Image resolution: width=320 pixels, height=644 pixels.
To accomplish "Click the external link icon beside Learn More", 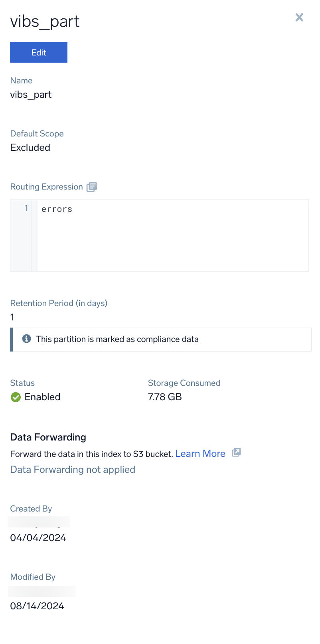I will [x=236, y=453].
